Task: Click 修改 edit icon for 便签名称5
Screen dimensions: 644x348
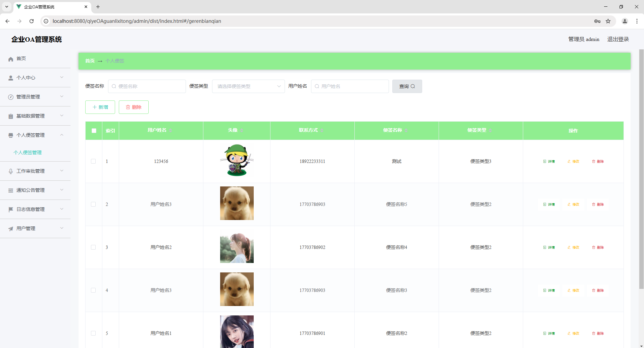Action: click(x=573, y=204)
